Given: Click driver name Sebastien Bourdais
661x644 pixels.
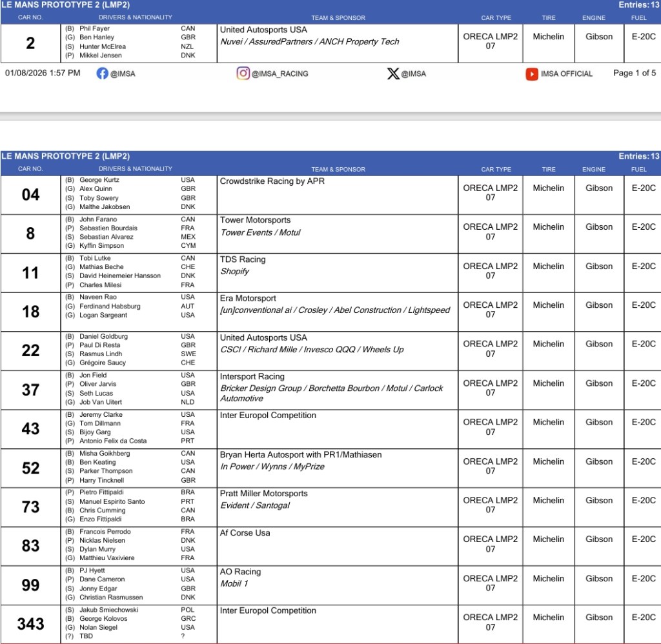Looking at the screenshot, I should (108, 228).
